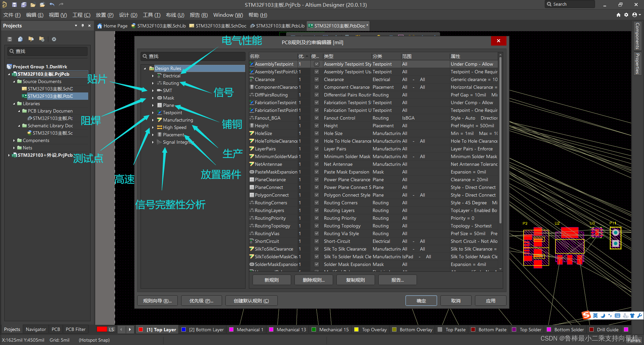Expand the Routing rules node
Screen dimensions: 644x345
pos(153,83)
